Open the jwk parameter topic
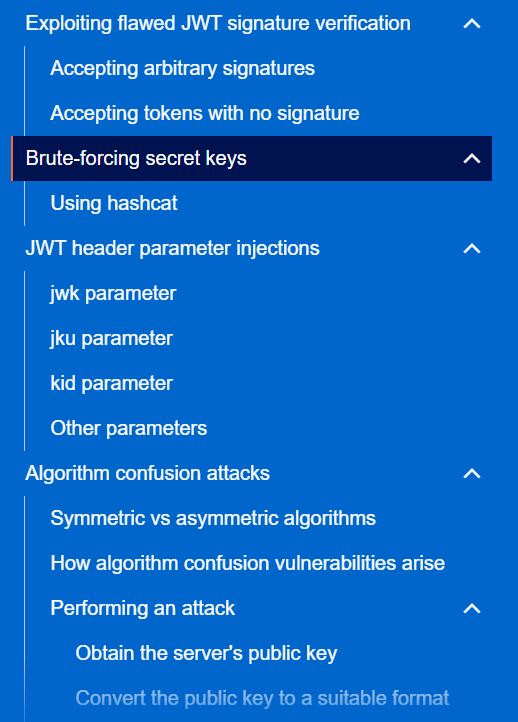This screenshot has width=518, height=722. pos(113,293)
